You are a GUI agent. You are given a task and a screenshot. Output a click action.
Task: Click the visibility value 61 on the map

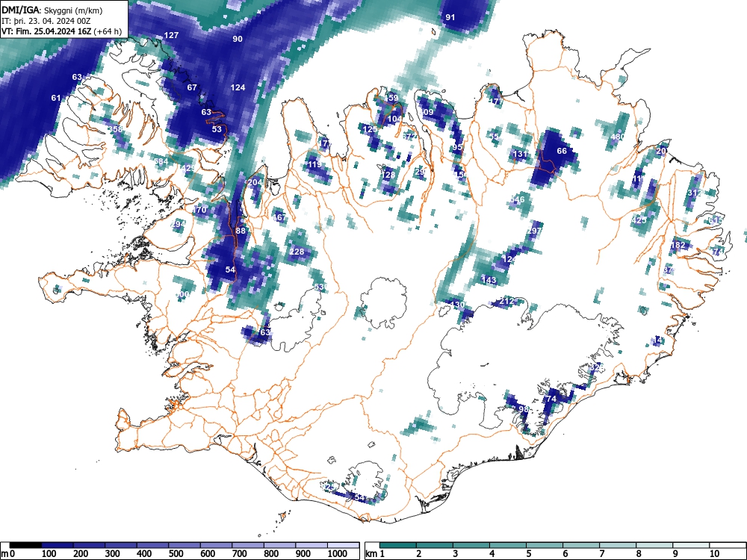click(56, 98)
